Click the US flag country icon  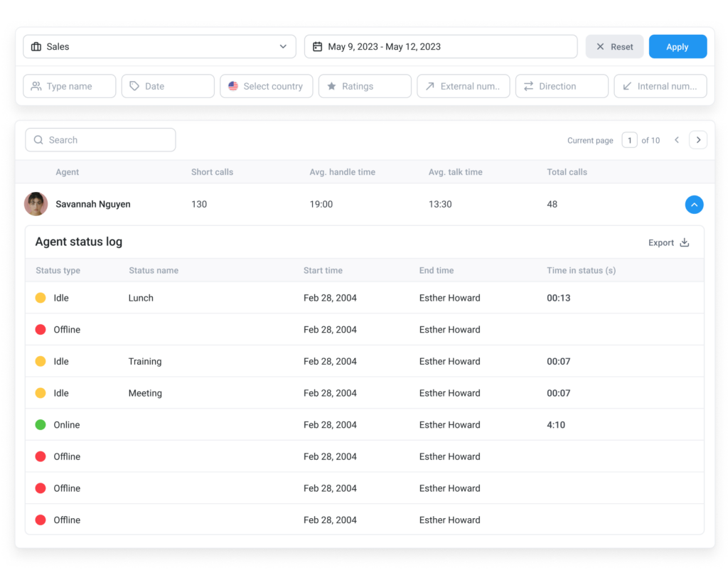pyautogui.click(x=233, y=86)
